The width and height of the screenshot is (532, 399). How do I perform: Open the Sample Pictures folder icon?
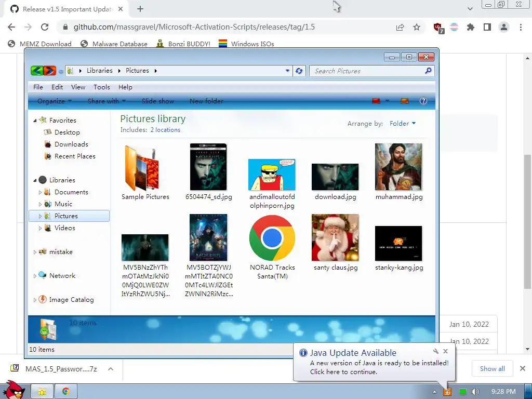142,167
